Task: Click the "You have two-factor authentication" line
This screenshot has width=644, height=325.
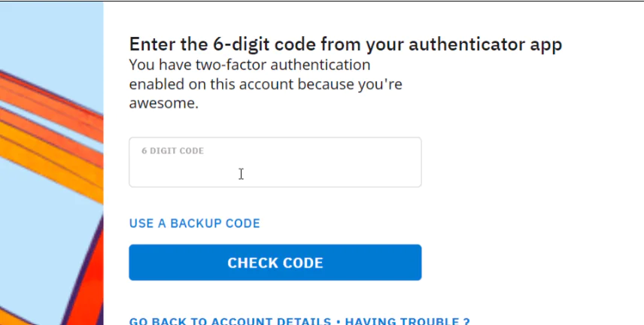Action: coord(249,65)
